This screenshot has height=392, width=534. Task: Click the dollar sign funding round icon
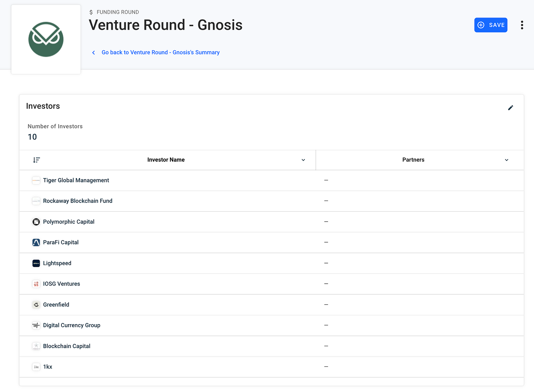pyautogui.click(x=91, y=12)
